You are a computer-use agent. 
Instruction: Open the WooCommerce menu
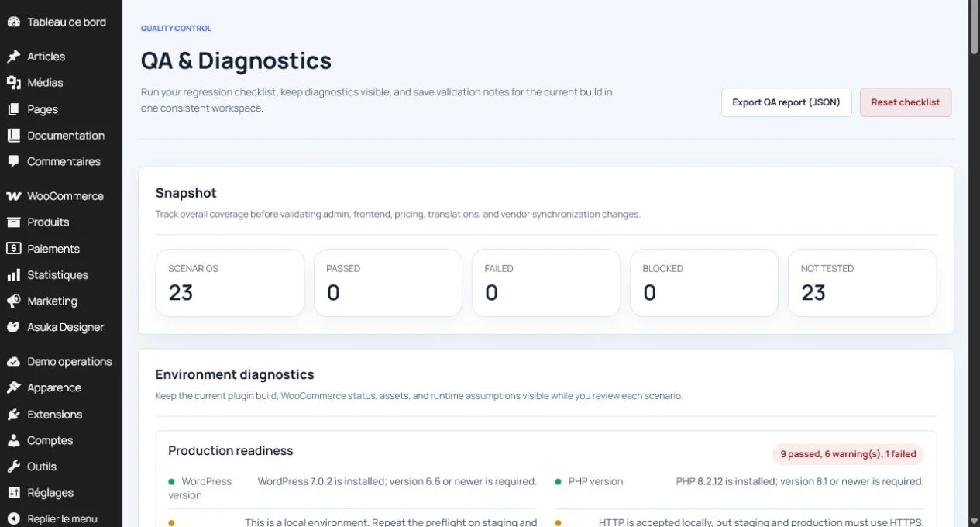61,196
